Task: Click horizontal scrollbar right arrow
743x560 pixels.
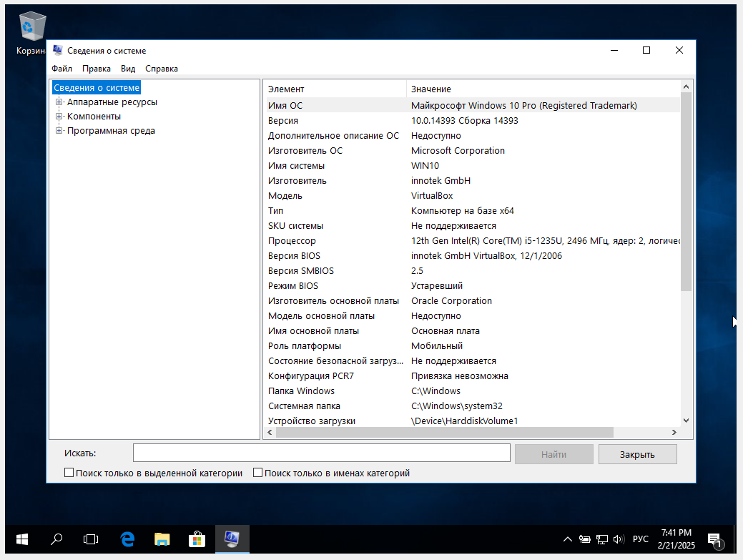Action: [x=674, y=432]
